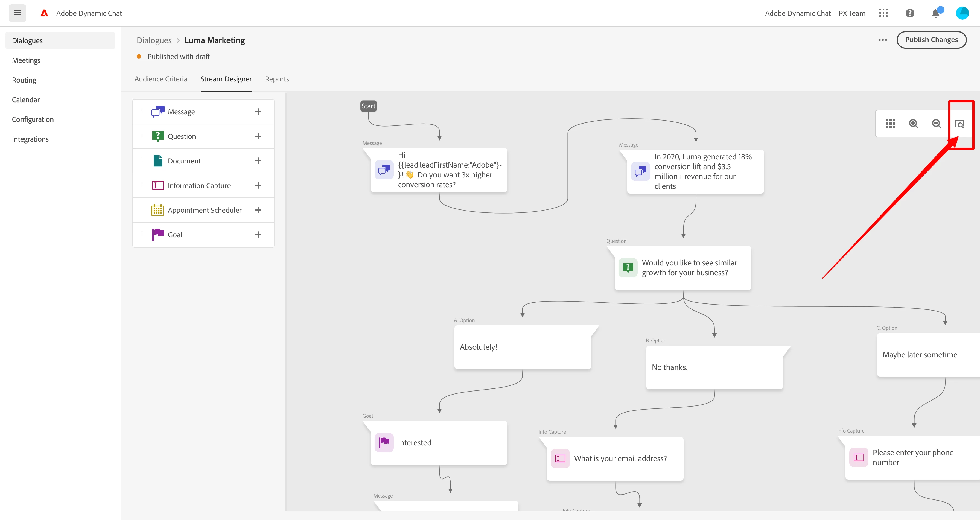Select the Interested goal card
The width and height of the screenshot is (980, 520).
[x=439, y=443]
